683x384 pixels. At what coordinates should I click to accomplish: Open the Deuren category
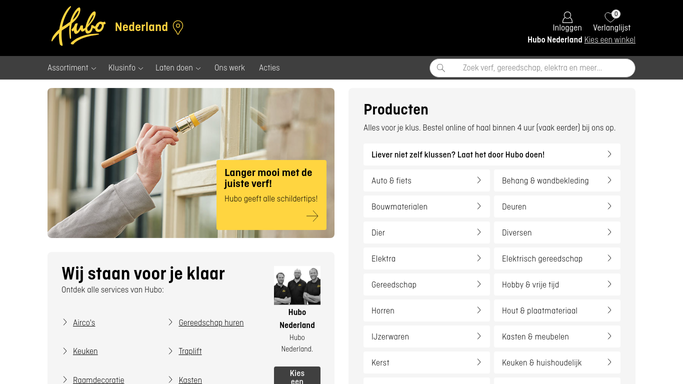point(557,207)
